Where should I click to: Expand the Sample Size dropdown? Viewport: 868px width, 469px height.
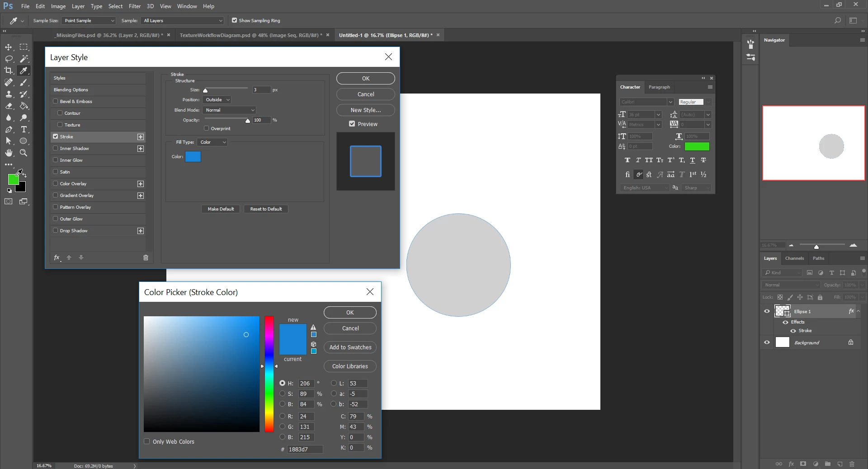pos(89,21)
